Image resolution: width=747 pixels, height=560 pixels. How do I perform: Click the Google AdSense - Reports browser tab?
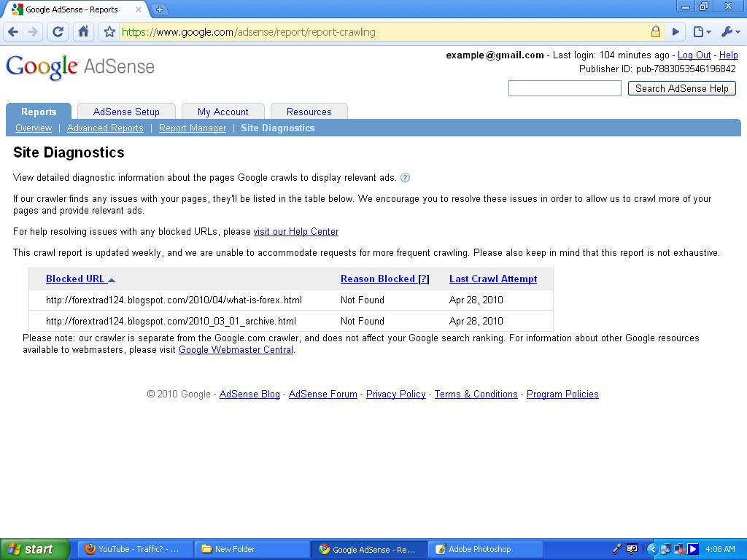(x=76, y=9)
